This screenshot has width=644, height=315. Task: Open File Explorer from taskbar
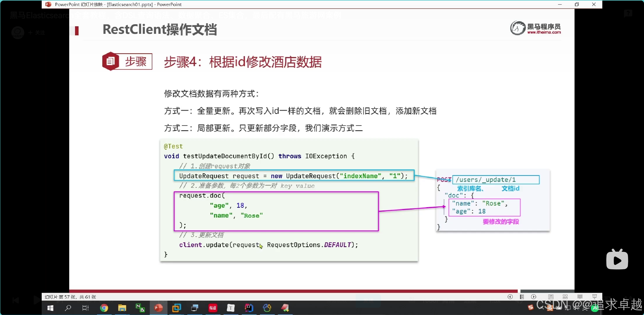(122, 308)
